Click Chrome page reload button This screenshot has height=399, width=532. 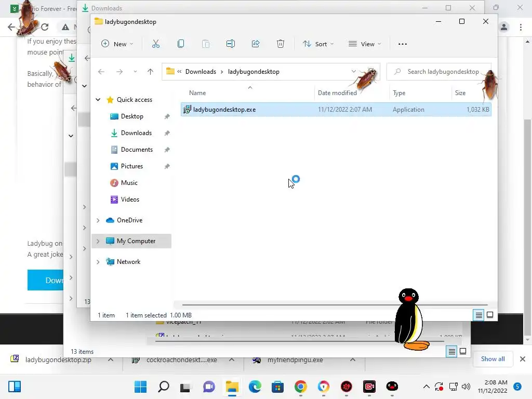point(45,27)
